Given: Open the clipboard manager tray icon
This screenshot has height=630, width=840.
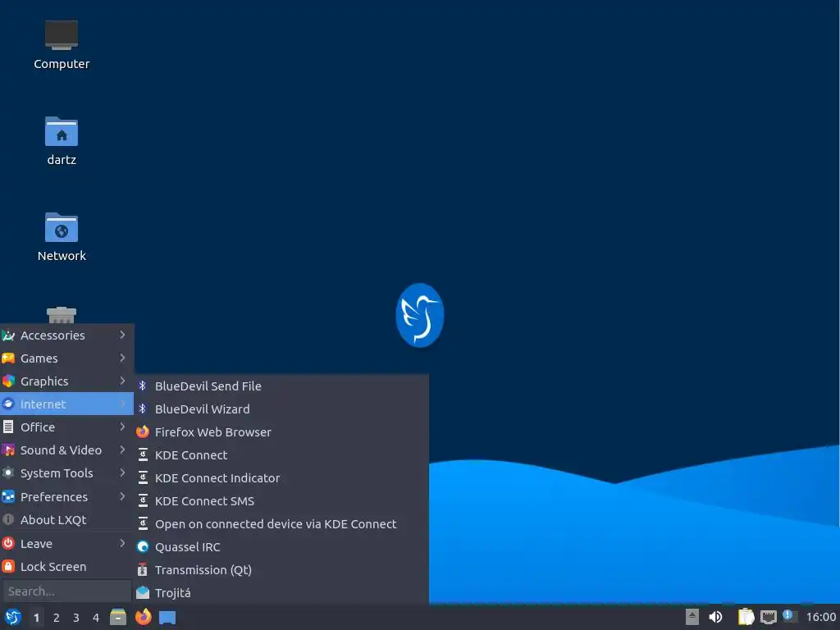Looking at the screenshot, I should 746,617.
